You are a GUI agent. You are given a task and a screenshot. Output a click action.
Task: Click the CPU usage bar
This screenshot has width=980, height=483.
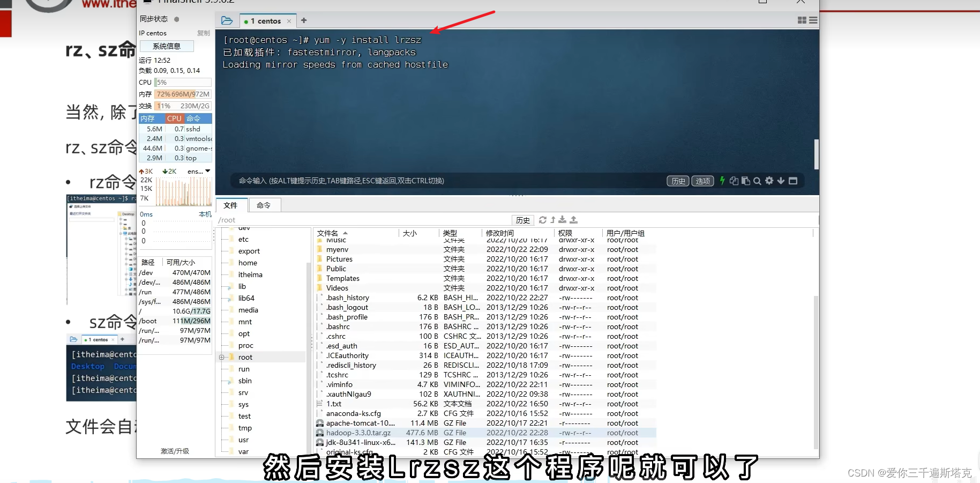pos(182,82)
